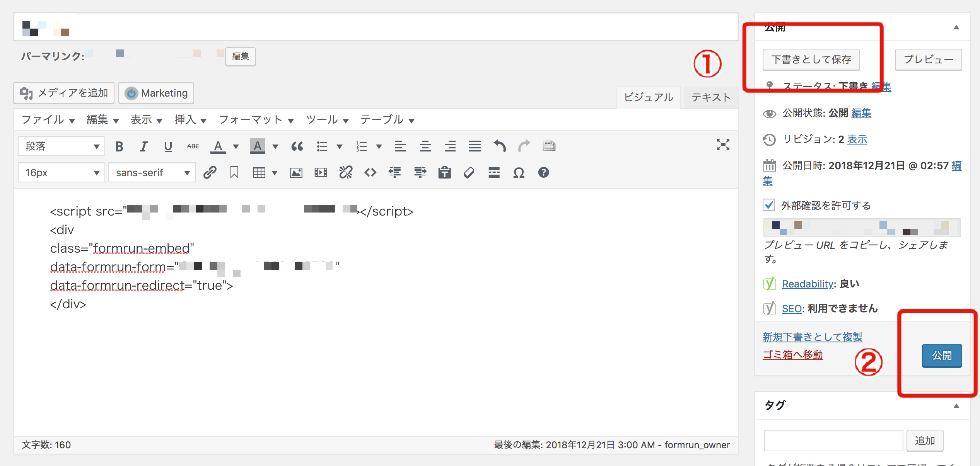980x466 pixels.
Task: Open the keyboard shortcuts help icon
Action: coord(543,172)
